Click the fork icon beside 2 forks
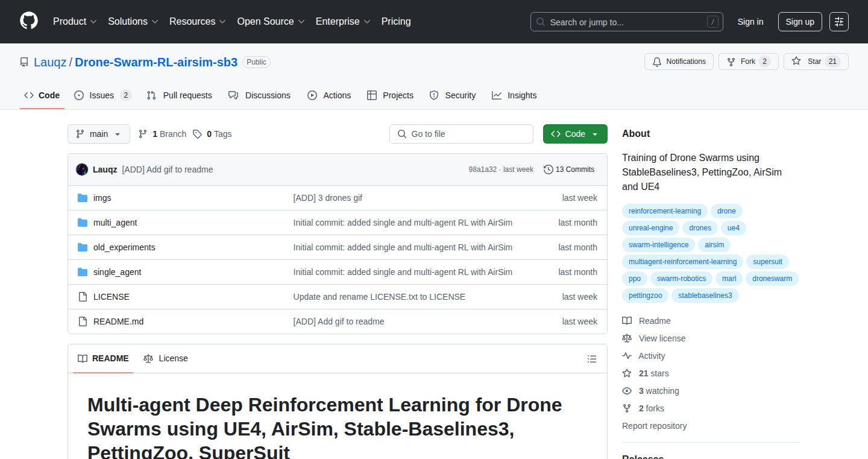This screenshot has width=868, height=459. [627, 408]
